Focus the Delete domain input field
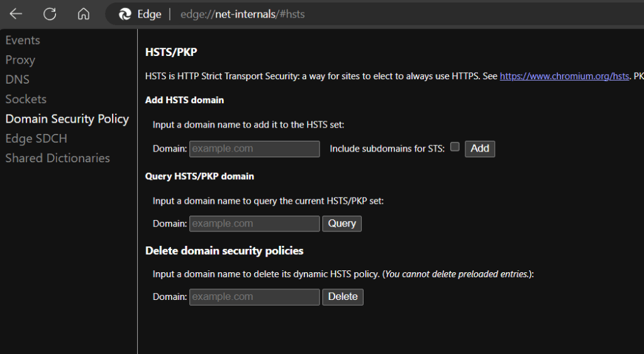This screenshot has width=644, height=354. click(x=254, y=297)
